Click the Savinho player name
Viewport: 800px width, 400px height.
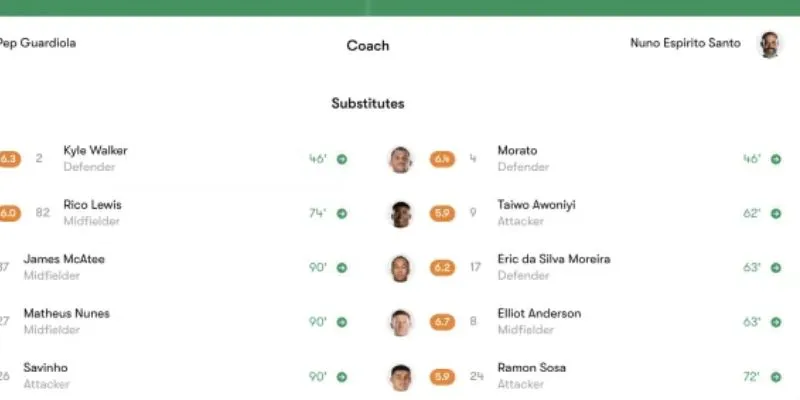[x=45, y=368]
